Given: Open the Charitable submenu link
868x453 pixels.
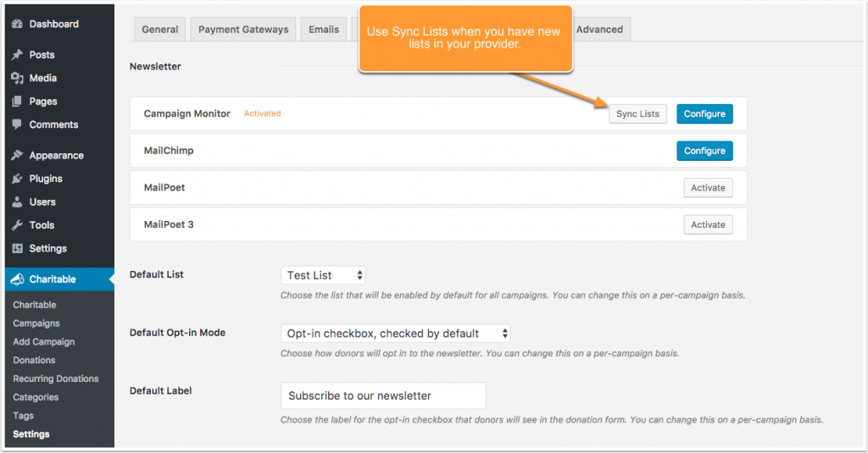Looking at the screenshot, I should [x=34, y=305].
